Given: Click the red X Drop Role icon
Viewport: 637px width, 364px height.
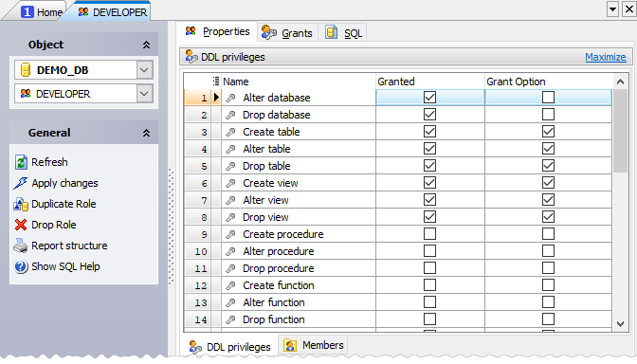Looking at the screenshot, I should click(x=21, y=225).
